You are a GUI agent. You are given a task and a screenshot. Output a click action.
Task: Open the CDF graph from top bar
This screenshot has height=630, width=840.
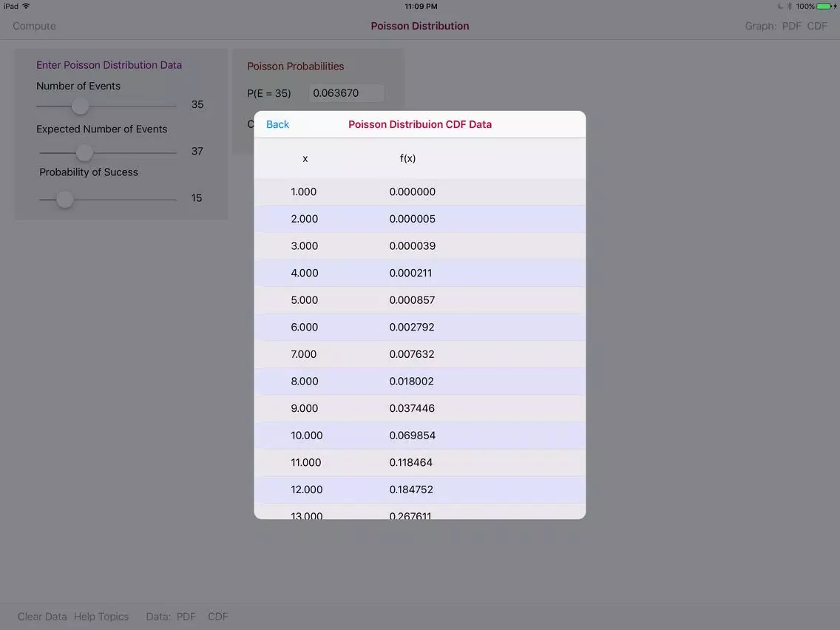pos(817,26)
